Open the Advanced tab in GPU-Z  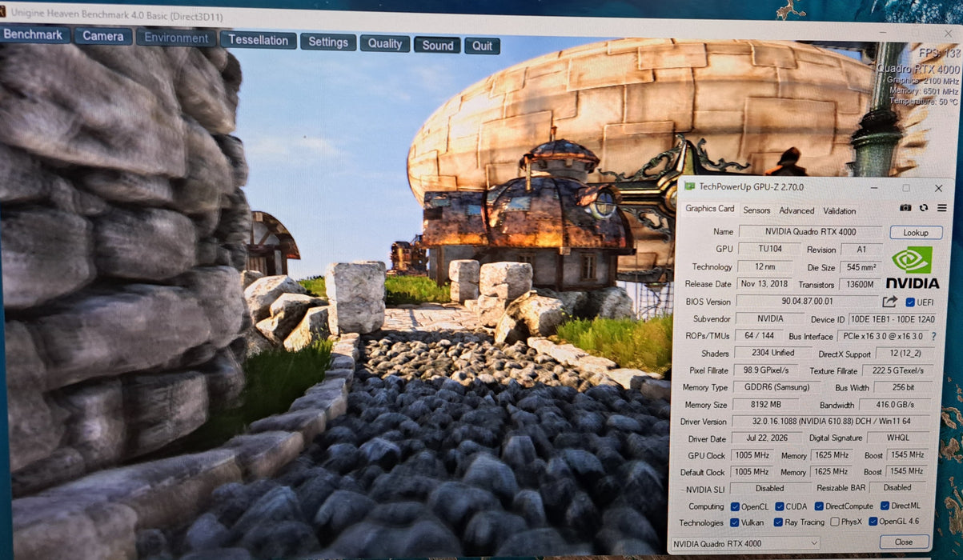(x=796, y=210)
